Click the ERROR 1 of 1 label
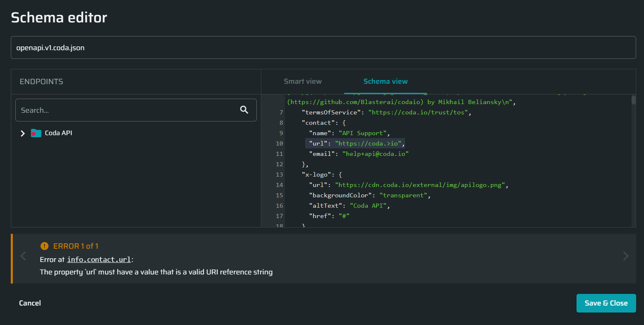Viewport: 644px width, 325px height. click(x=76, y=246)
